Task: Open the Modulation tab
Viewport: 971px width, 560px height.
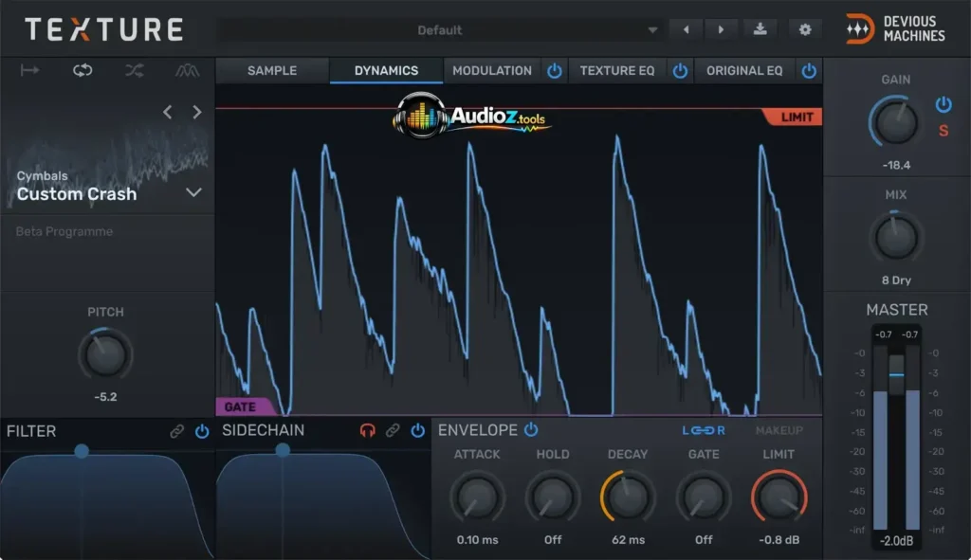Action: (491, 71)
